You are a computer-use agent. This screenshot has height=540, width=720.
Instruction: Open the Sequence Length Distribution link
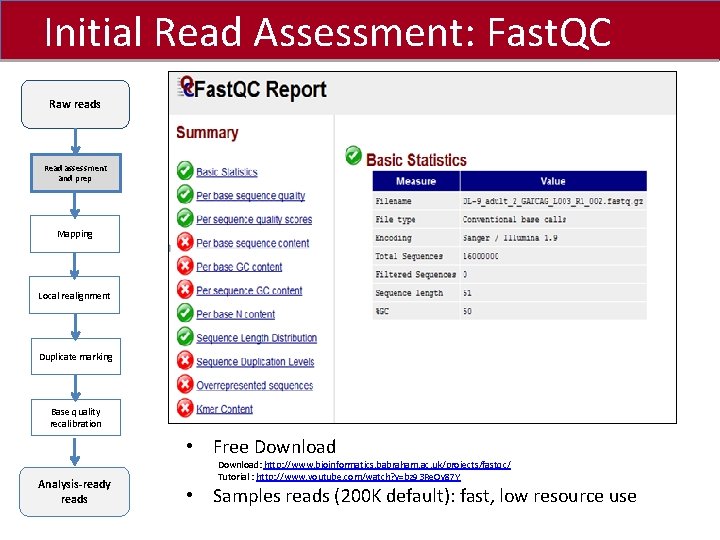click(257, 338)
